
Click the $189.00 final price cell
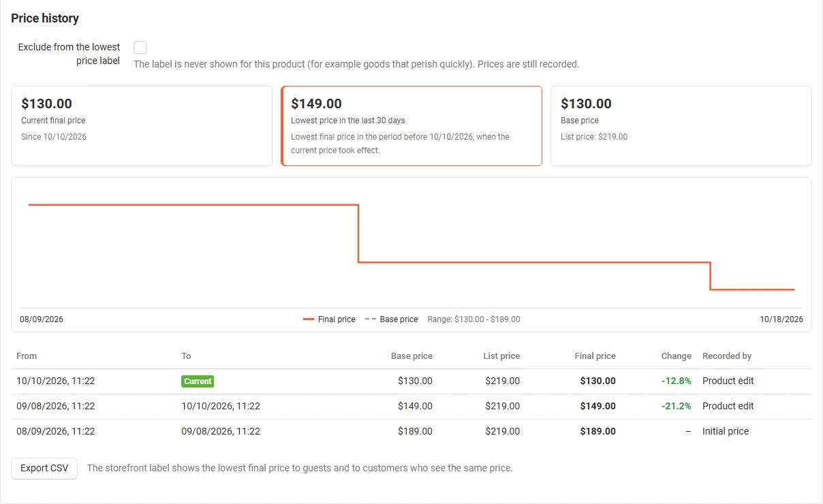point(598,431)
